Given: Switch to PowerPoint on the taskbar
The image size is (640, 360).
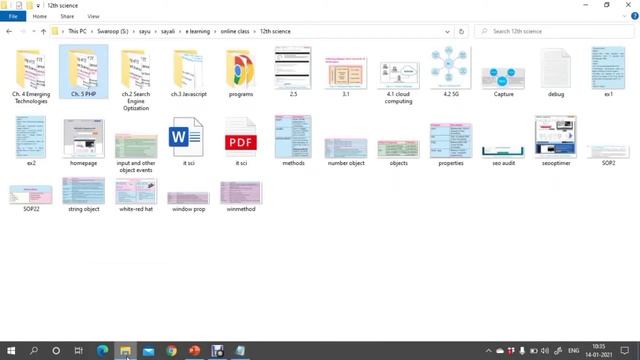Looking at the screenshot, I should [195, 351].
